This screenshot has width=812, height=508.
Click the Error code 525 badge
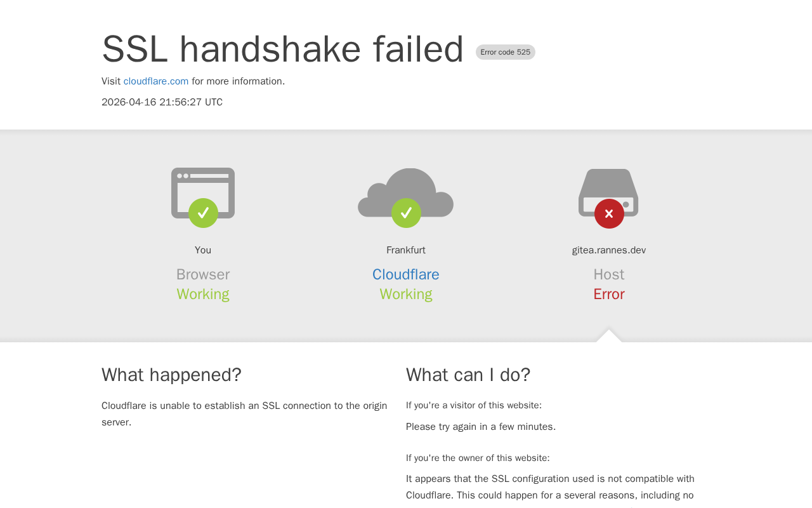[x=506, y=52]
